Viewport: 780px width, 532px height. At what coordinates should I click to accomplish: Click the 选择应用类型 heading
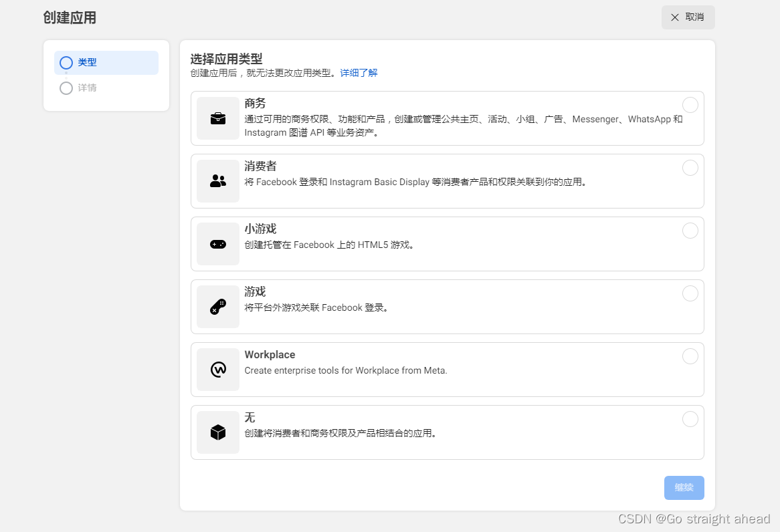click(x=226, y=59)
